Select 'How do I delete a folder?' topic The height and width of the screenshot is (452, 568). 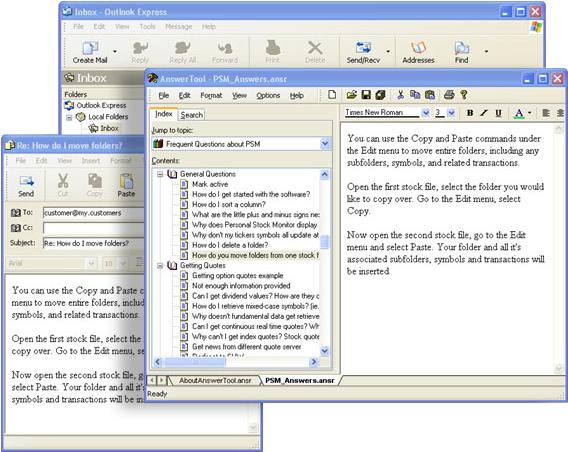pyautogui.click(x=230, y=245)
